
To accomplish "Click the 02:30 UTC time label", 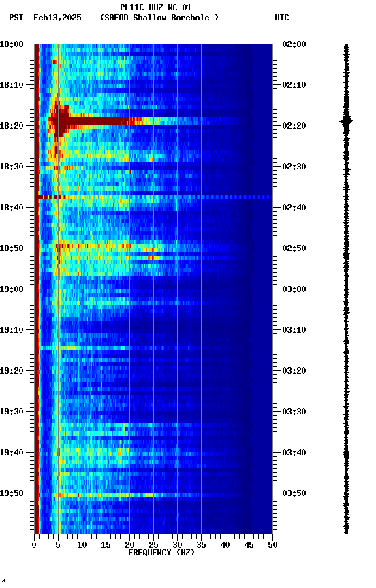I will click(x=294, y=167).
